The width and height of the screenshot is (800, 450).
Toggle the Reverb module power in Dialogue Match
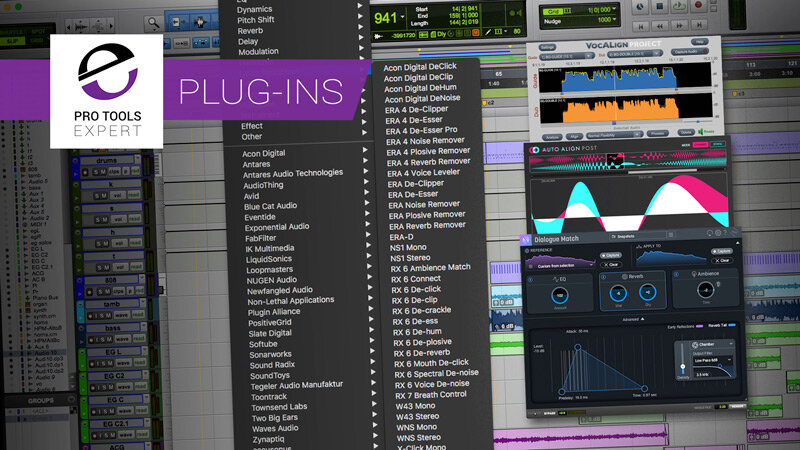click(x=604, y=277)
